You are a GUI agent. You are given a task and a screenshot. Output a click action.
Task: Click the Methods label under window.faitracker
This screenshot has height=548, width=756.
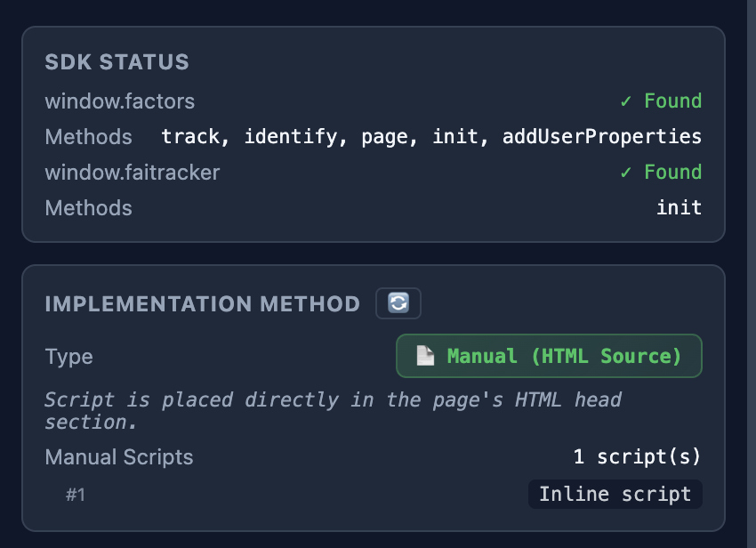point(88,208)
